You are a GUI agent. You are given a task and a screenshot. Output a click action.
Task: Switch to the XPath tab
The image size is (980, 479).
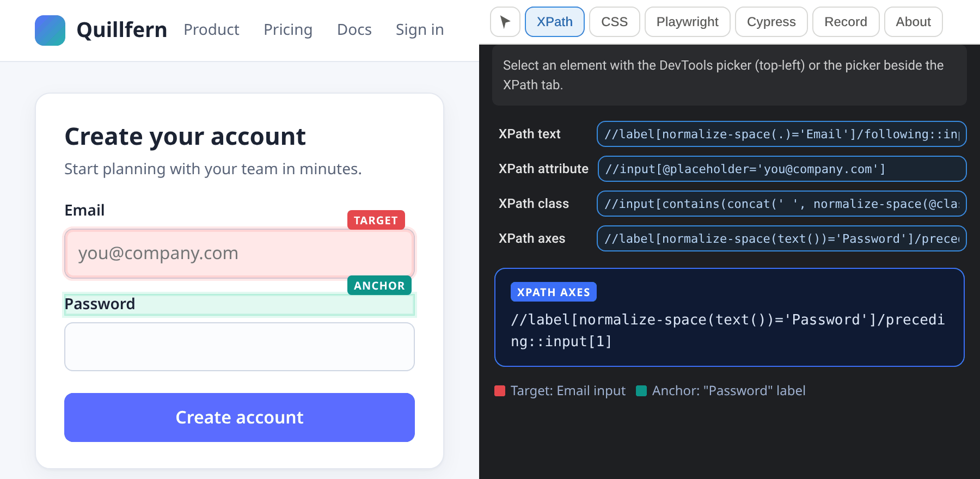(x=554, y=22)
